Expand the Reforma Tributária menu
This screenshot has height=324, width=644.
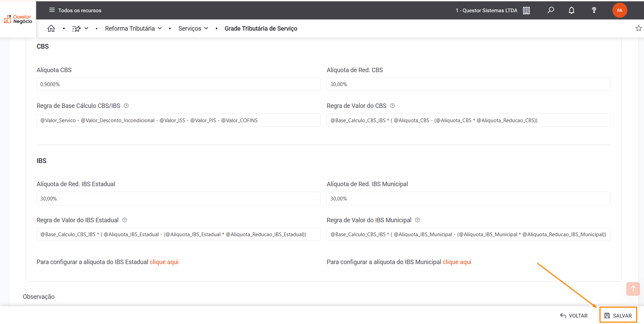pos(133,29)
